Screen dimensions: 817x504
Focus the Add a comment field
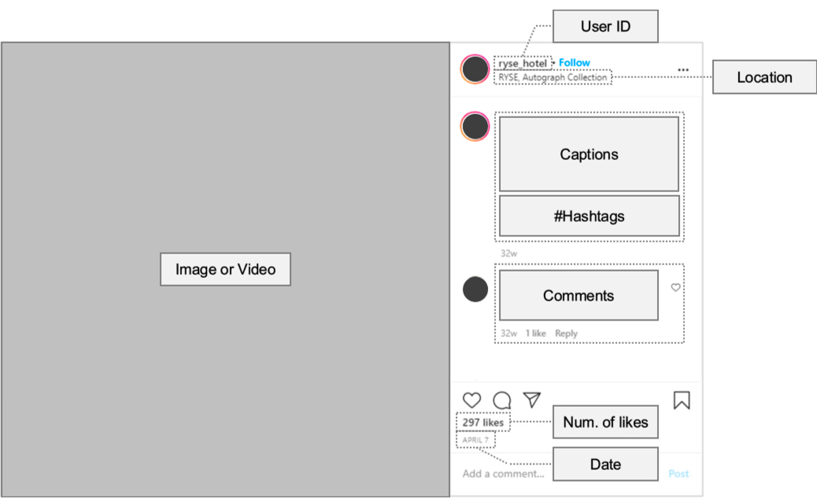pyautogui.click(x=503, y=474)
